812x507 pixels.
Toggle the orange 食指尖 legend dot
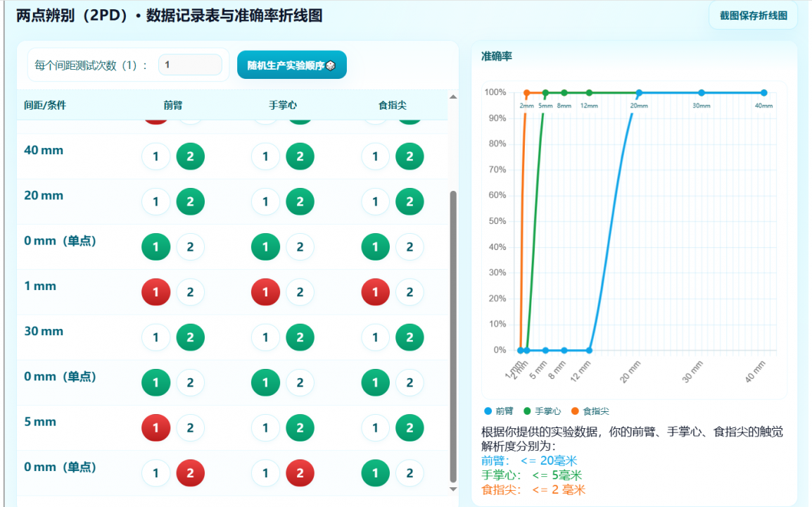tap(575, 411)
